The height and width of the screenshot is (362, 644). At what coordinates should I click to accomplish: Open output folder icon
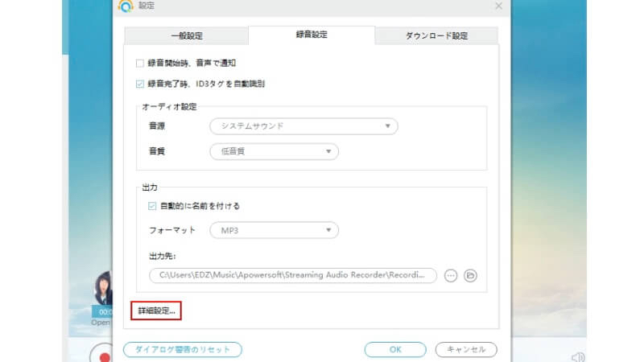[x=470, y=275]
